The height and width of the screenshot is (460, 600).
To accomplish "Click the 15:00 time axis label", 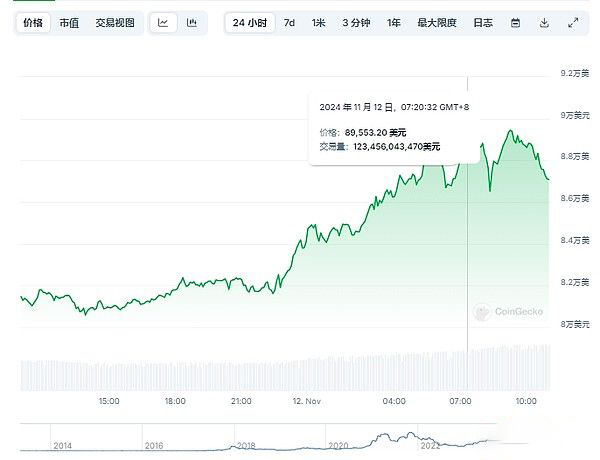I will (109, 401).
